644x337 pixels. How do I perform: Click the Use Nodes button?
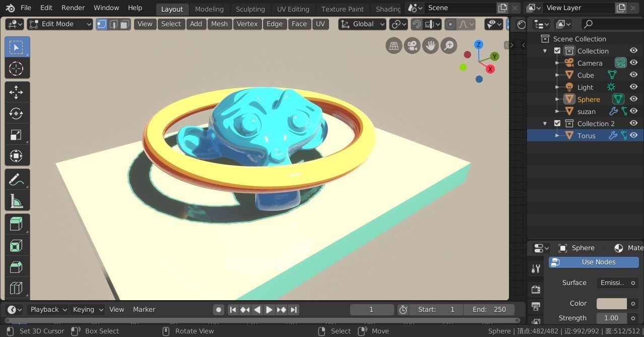pos(594,262)
